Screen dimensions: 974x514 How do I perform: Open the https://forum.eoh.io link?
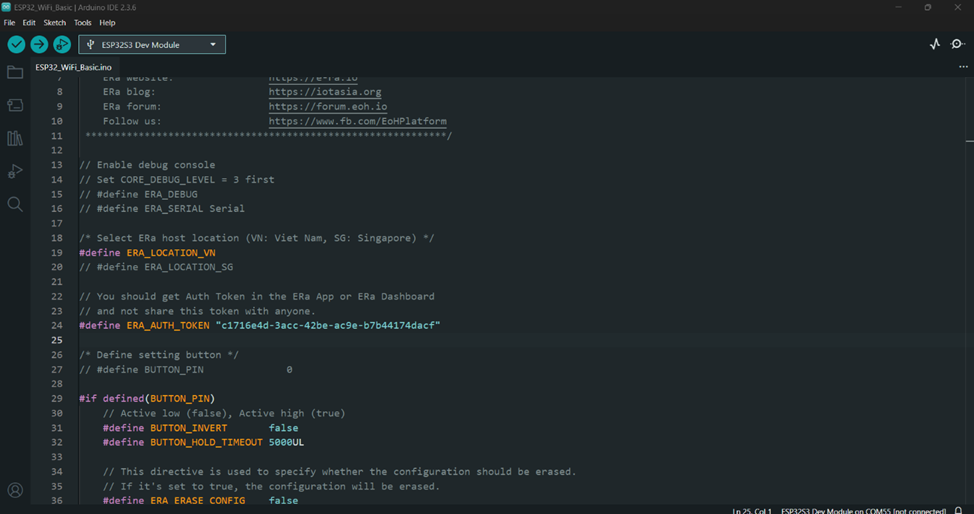[x=328, y=106]
